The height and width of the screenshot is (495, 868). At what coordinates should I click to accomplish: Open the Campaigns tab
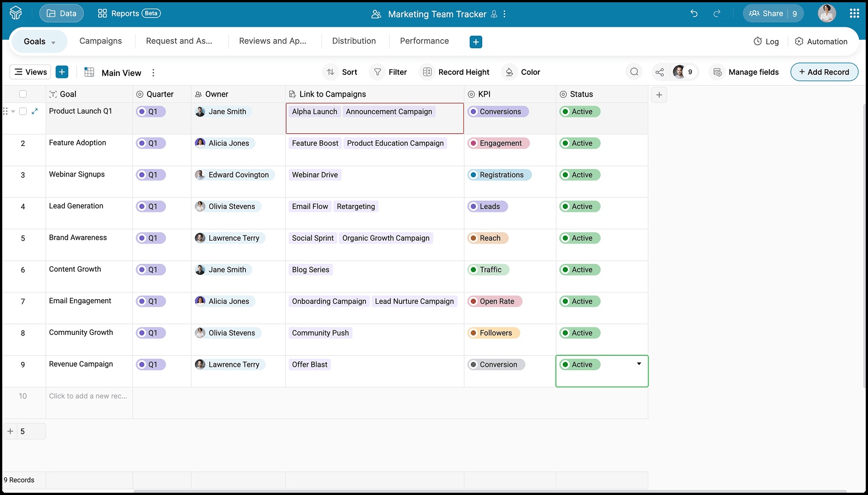[100, 41]
